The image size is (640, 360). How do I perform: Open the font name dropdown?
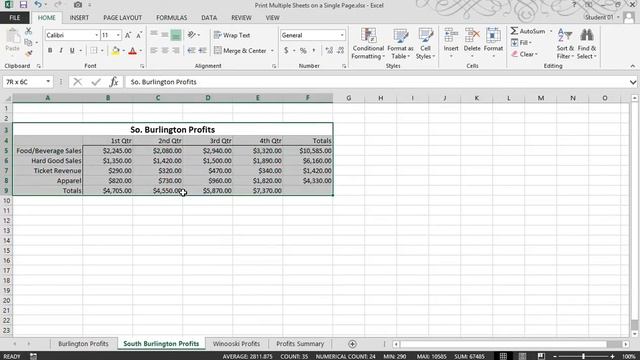click(x=97, y=35)
